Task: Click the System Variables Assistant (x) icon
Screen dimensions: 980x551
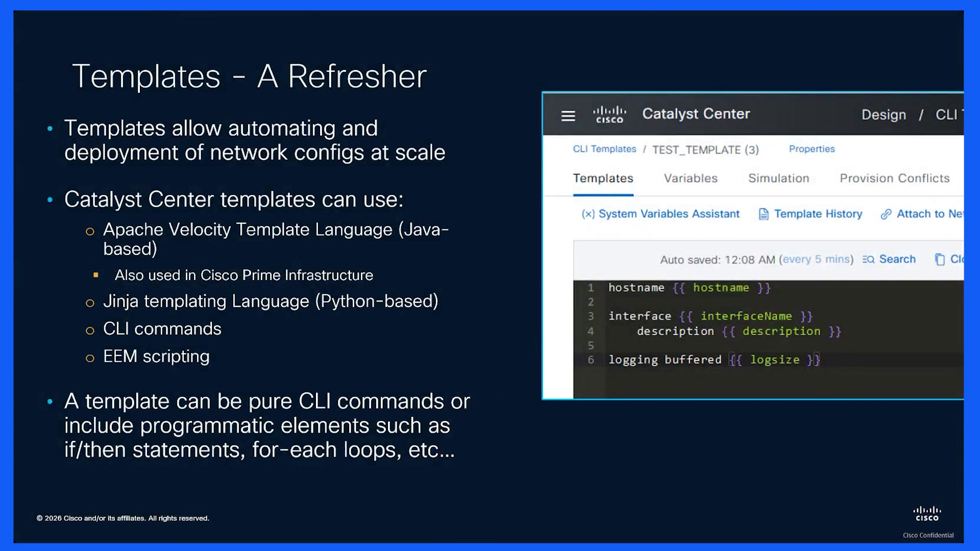Action: 588,214
